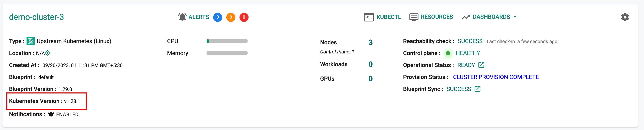The height and width of the screenshot is (130, 644).
Task: Click the Kubernetes version v1.28.1
Action: 72,101
